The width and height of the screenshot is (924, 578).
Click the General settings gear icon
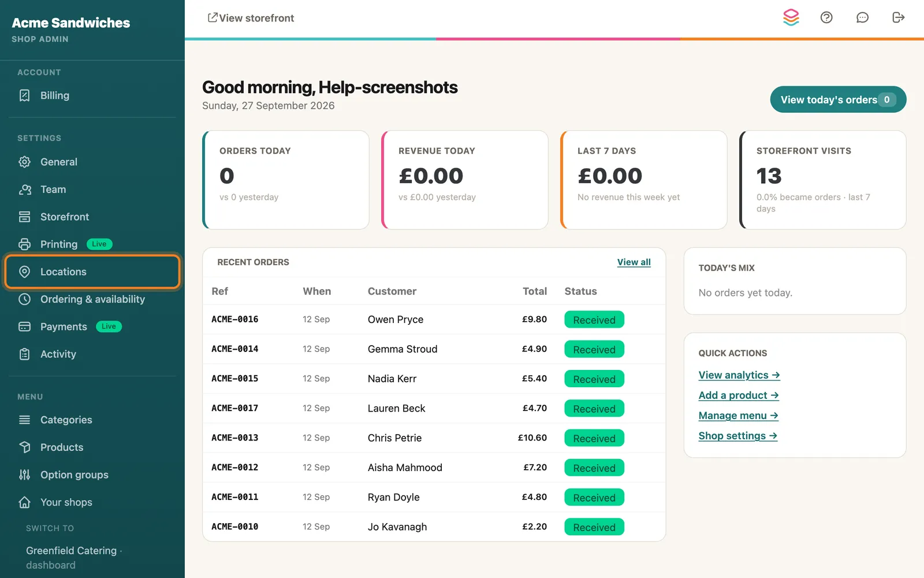[x=24, y=162]
